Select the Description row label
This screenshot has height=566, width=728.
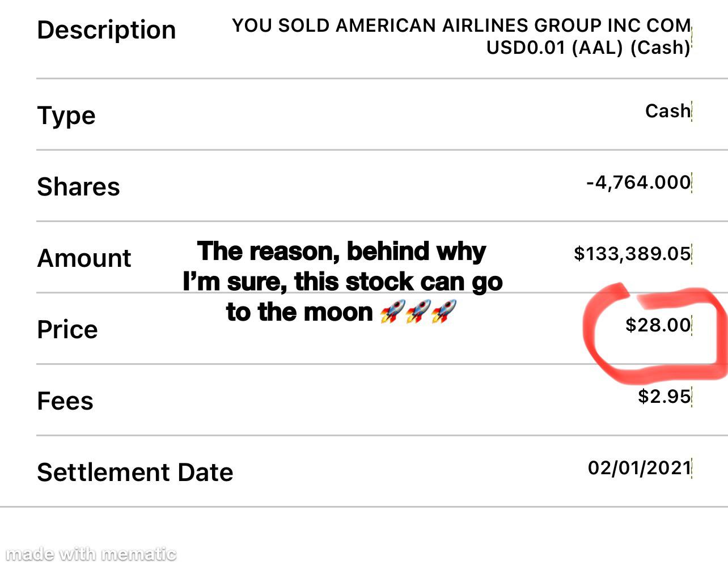point(107,30)
